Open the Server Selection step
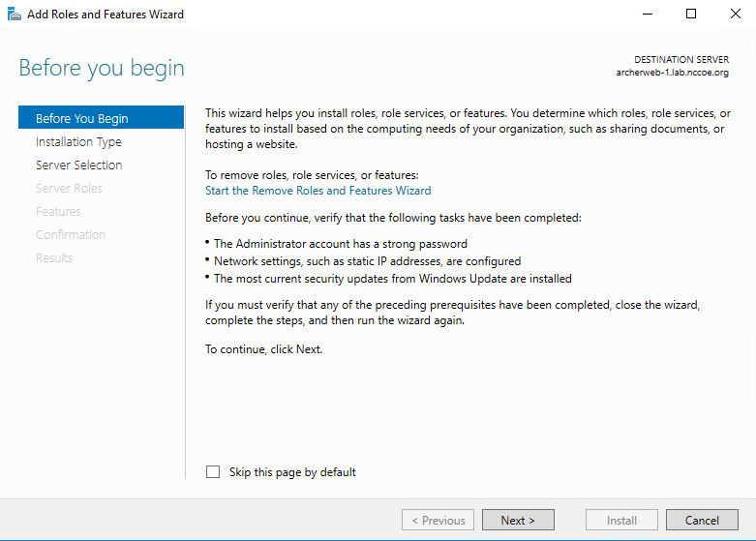 [x=79, y=165]
